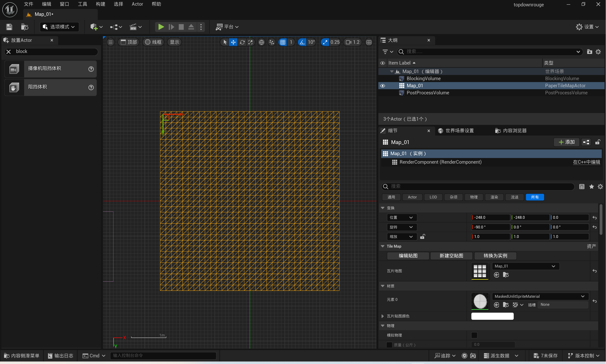606x364 pixels.
Task: Collapse the 变换 section
Action: (382, 208)
